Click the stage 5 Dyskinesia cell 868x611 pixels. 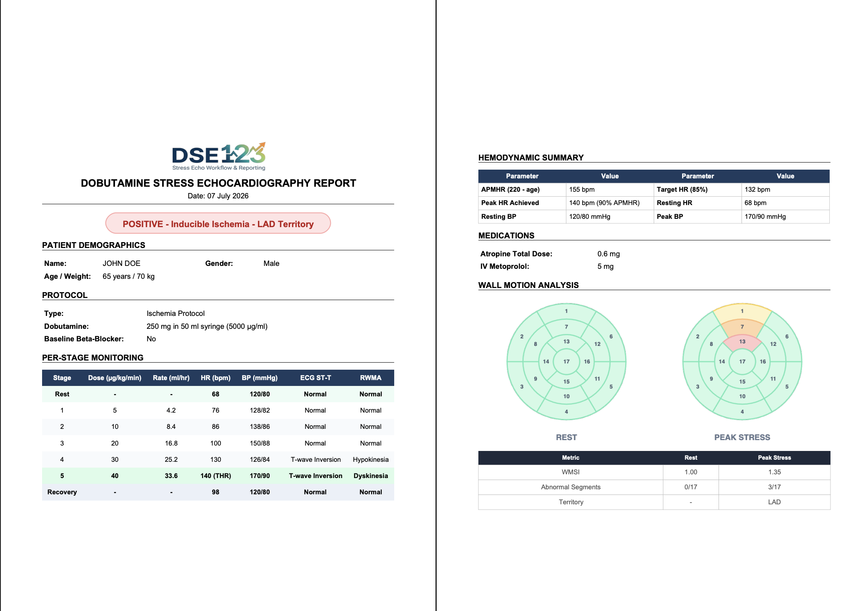[x=371, y=476]
